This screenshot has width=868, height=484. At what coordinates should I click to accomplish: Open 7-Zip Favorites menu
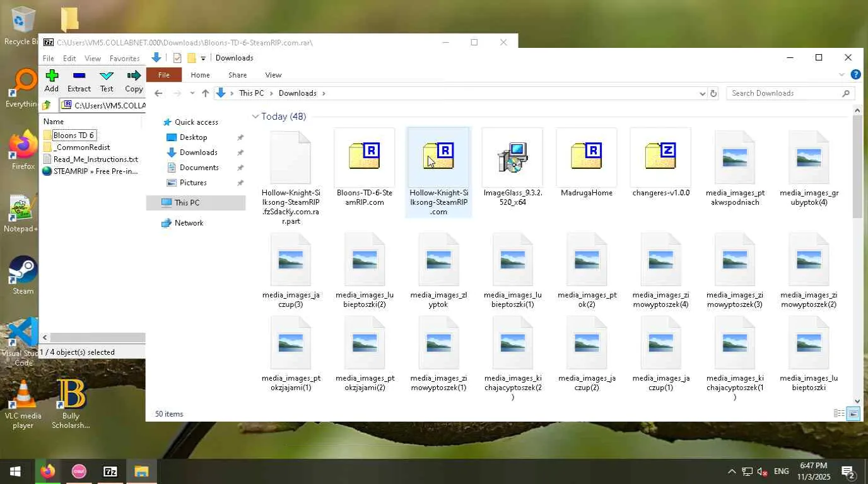[x=124, y=59]
